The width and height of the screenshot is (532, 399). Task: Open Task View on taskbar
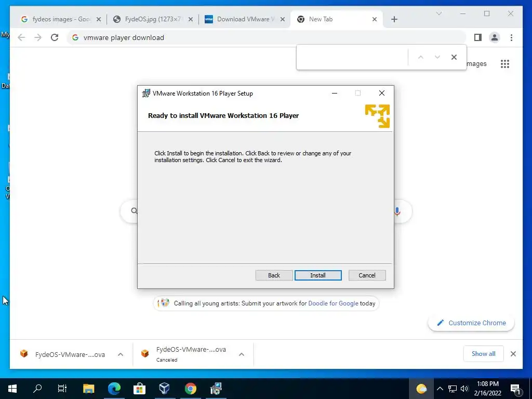click(62, 389)
